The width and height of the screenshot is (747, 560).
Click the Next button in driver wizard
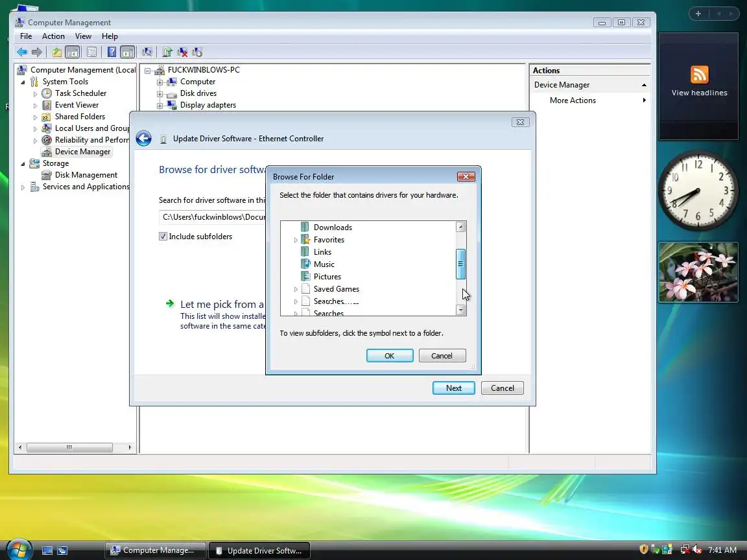(453, 388)
